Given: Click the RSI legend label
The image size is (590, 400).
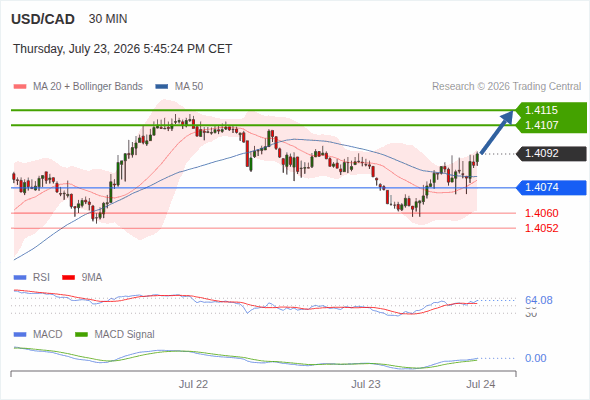Looking at the screenshot, I should coord(41,278).
